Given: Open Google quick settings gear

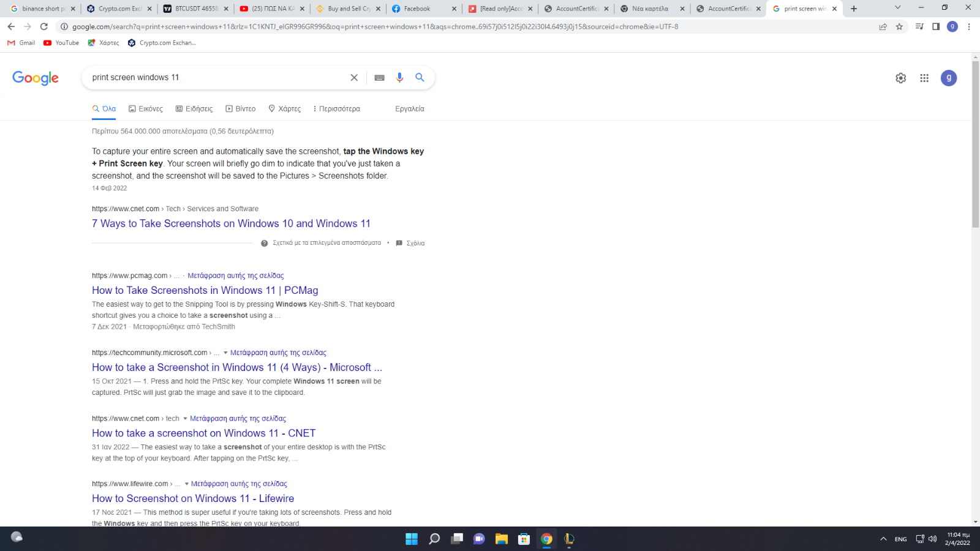Looking at the screenshot, I should [x=900, y=78].
